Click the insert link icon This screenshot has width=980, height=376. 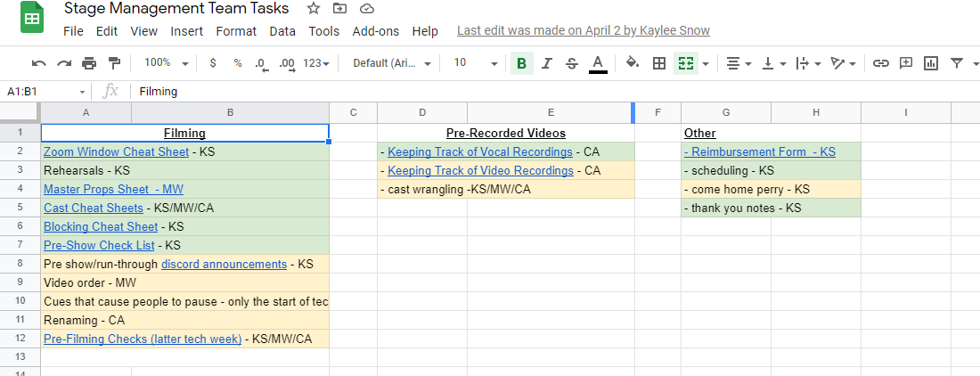coord(881,63)
